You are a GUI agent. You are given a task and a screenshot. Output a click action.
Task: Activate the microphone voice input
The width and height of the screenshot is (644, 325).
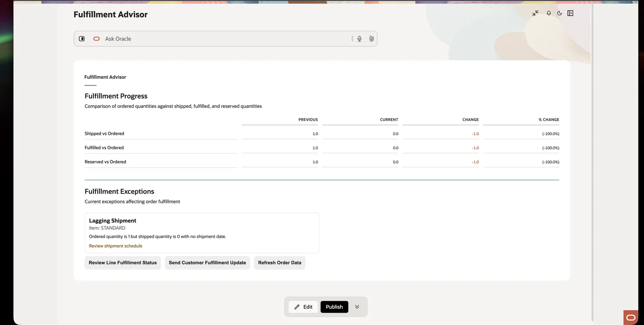(359, 39)
